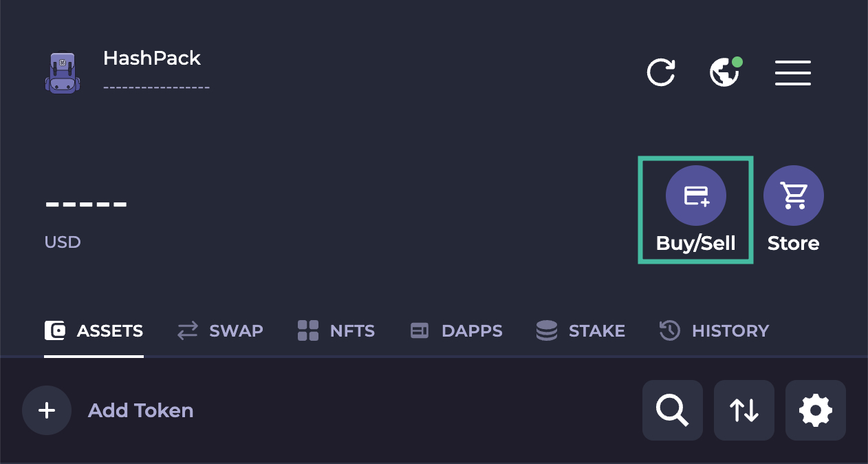The width and height of the screenshot is (868, 464).
Task: Click the hidden USD balance amount
Action: (86, 204)
